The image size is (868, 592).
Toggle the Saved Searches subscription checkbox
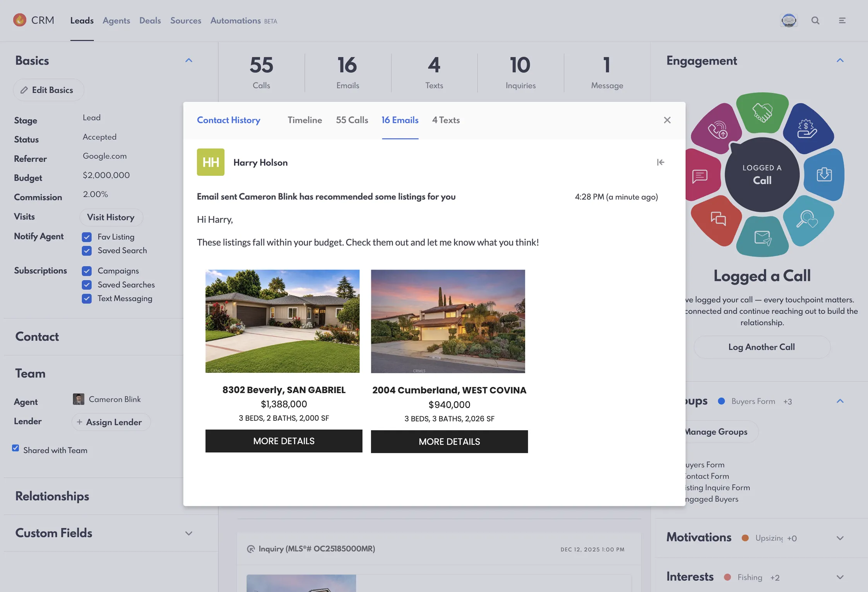point(87,285)
